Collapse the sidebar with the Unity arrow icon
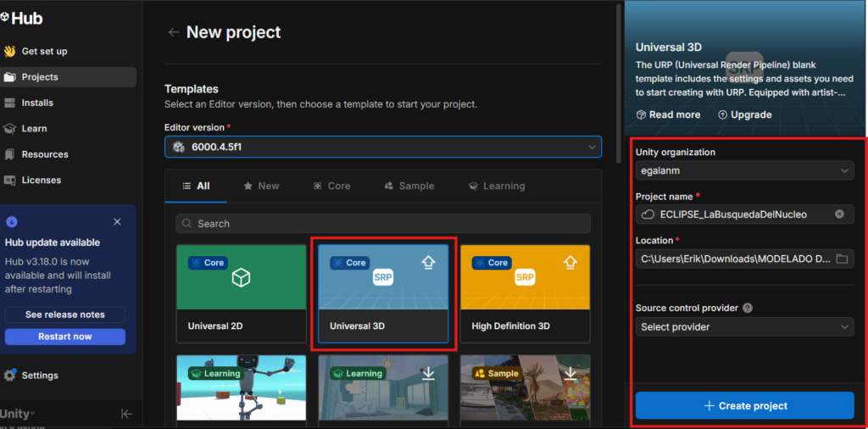Image resolution: width=868 pixels, height=429 pixels. [127, 414]
